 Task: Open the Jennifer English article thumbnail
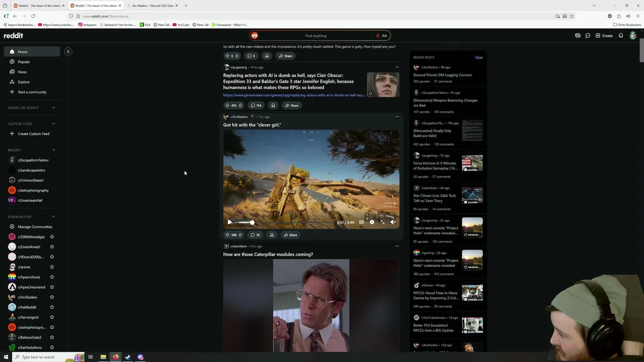point(383,84)
